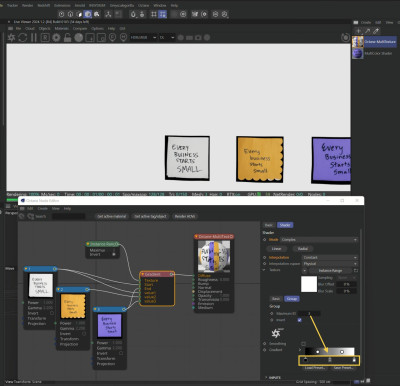Expand the Gradient disclosure arrow

(x=300, y=350)
